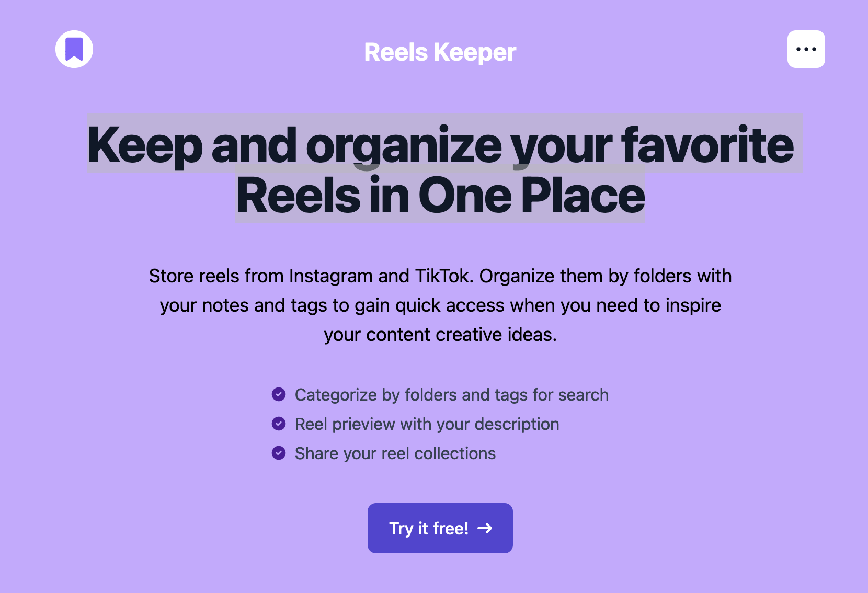Click the word "favorite" in the headline
This screenshot has width=868, height=593.
pos(707,145)
